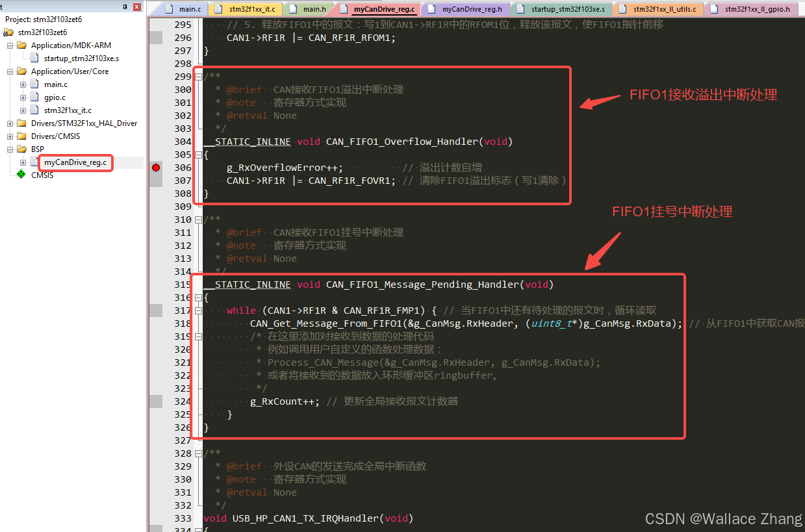The image size is (805, 532).
Task: Click the while keyword on line 317
Action: point(241,310)
